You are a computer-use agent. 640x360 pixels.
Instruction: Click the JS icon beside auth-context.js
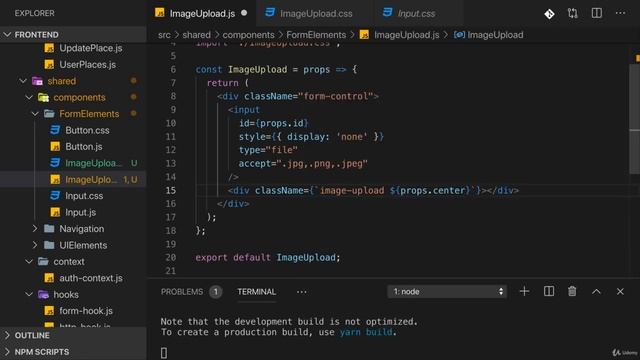[x=49, y=278]
